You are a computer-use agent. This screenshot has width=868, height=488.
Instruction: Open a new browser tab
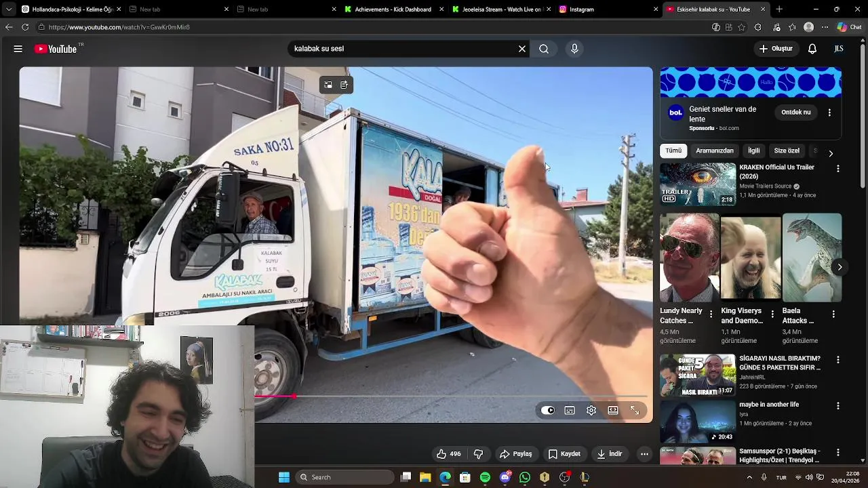(779, 9)
